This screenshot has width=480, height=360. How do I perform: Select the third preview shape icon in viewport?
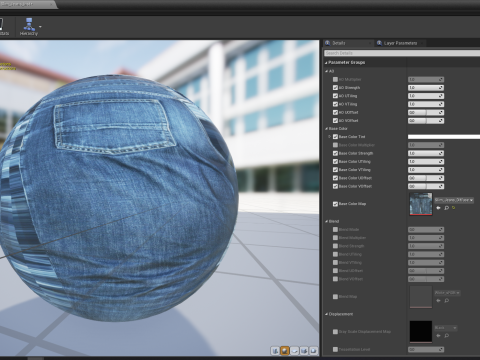pyautogui.click(x=294, y=351)
